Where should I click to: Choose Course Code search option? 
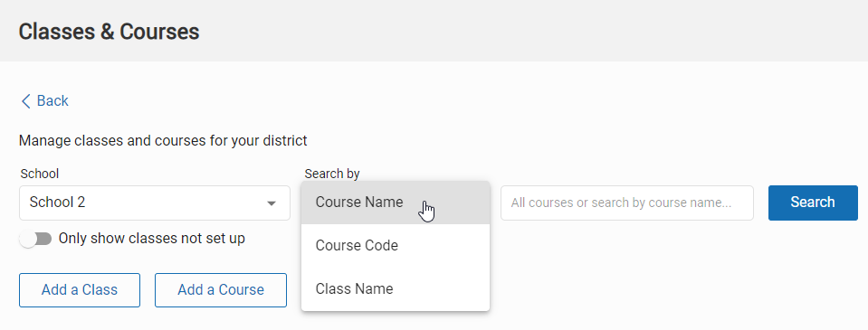(x=396, y=245)
